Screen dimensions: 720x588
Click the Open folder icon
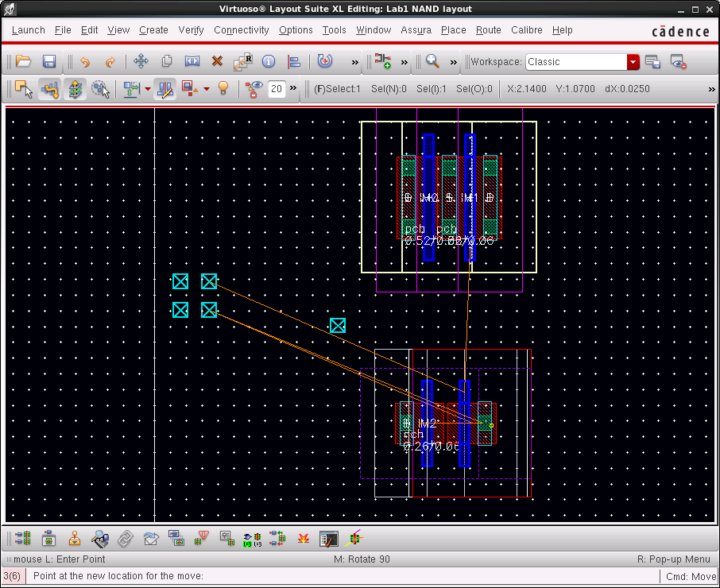click(23, 61)
